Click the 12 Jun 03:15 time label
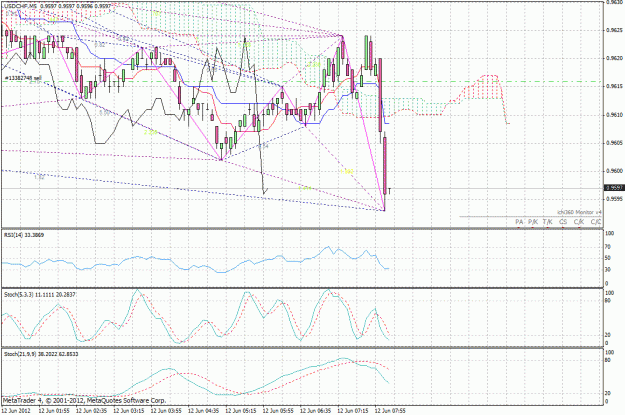The width and height of the screenshot is (625, 415). (x=129, y=410)
